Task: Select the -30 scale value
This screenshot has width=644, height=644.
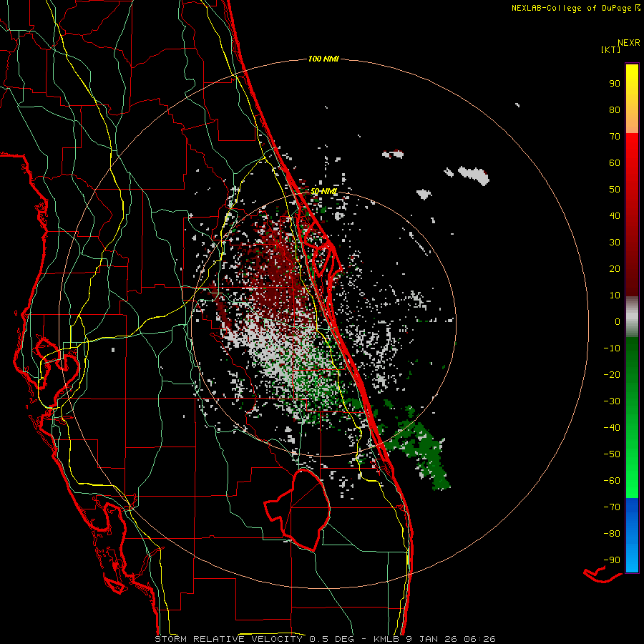Action: [612, 401]
